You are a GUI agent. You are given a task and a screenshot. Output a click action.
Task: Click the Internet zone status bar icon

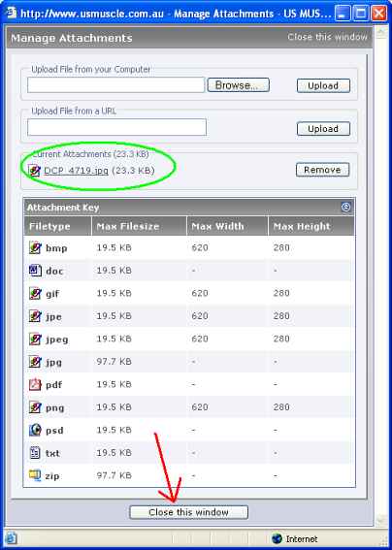pos(277,538)
